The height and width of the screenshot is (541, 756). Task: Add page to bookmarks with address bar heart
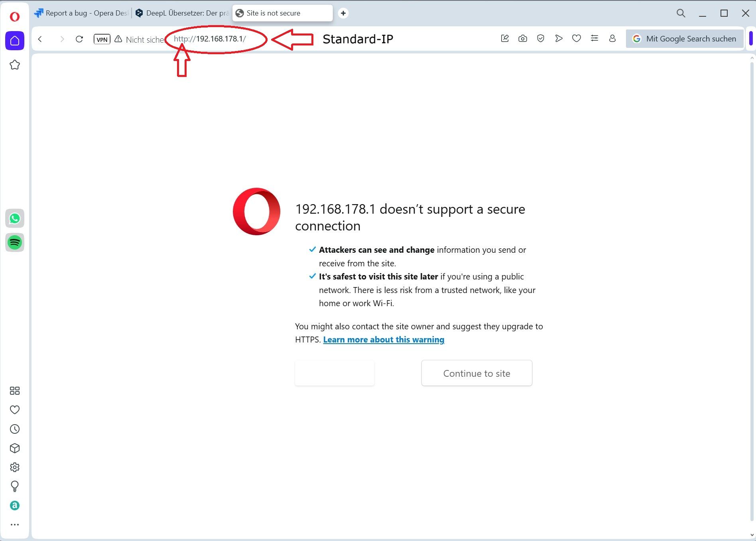click(577, 38)
